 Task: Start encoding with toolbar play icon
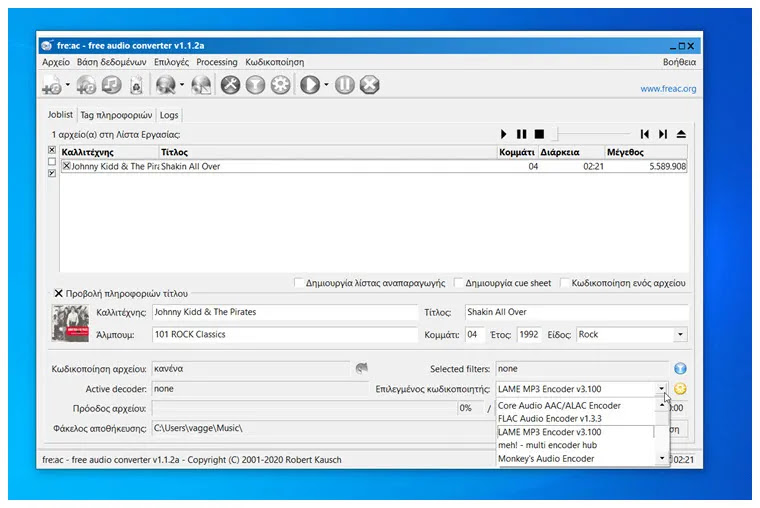pos(310,85)
